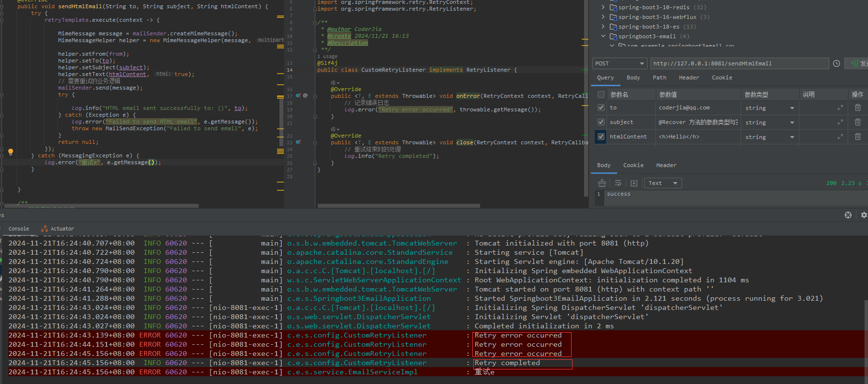Click the DispatcherServlet link on the Completed initialization line
The height and width of the screenshot is (384, 868).
pyautogui.click(x=359, y=326)
